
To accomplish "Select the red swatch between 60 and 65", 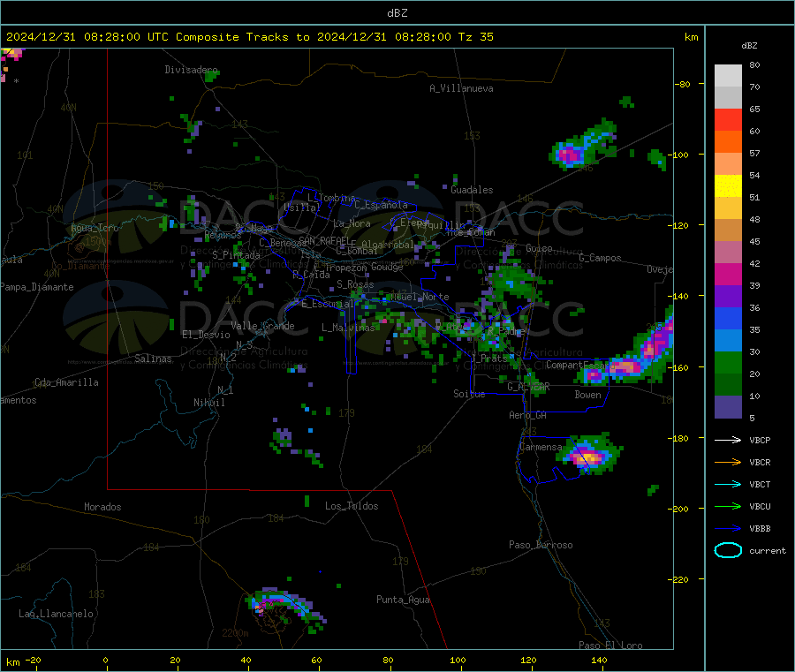I will pyautogui.click(x=728, y=119).
